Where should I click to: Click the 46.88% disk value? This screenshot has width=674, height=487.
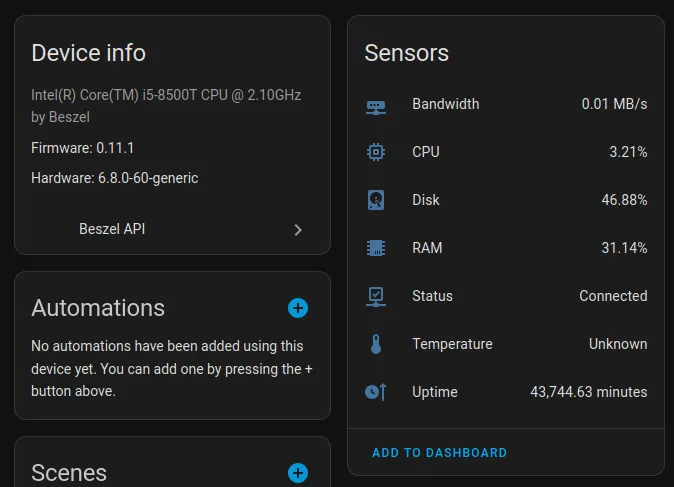tap(624, 200)
